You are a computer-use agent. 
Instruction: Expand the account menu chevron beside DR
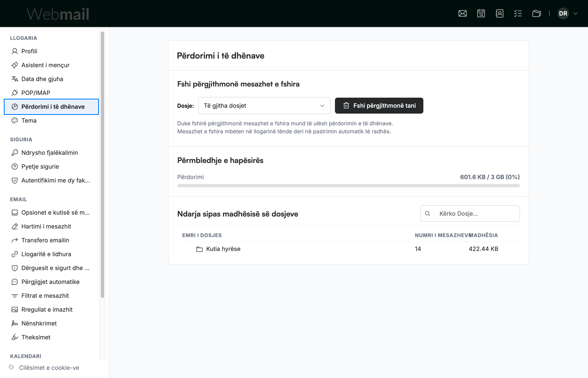[575, 13]
